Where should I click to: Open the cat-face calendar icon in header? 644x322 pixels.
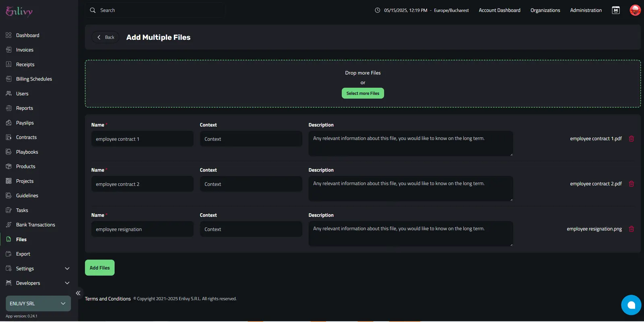pyautogui.click(x=616, y=10)
